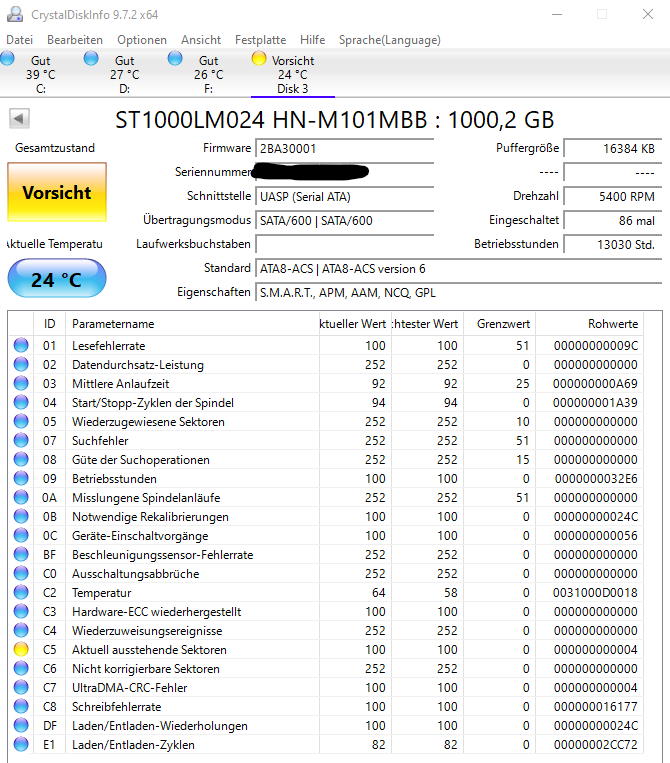Click the Puffergröße value 16384 KB
Screen dimensions: 670x763
click(613, 148)
